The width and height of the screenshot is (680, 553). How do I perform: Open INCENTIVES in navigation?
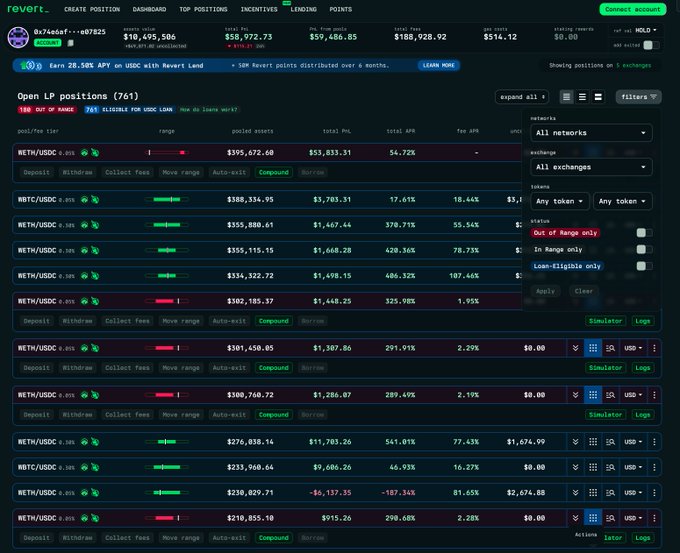[259, 9]
